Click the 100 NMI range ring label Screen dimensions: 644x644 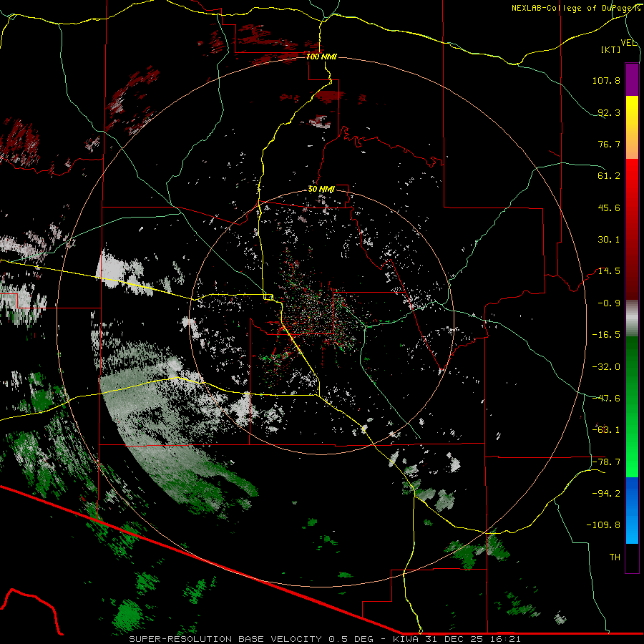[x=321, y=57]
